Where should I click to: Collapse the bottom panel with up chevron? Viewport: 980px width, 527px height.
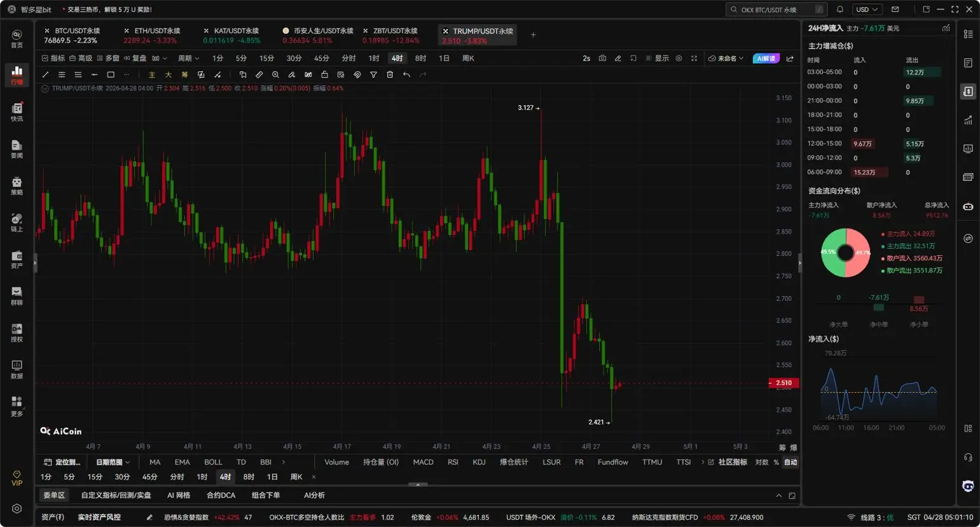(778, 495)
